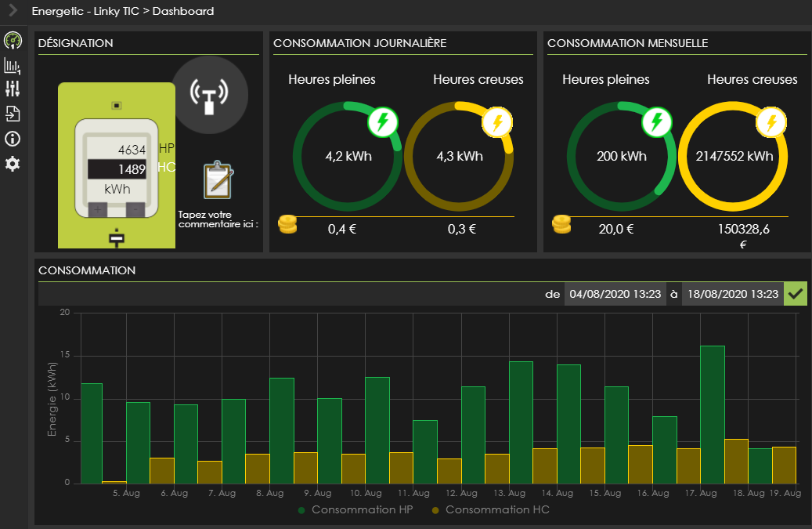Open the bar chart view in sidebar
The height and width of the screenshot is (529, 812).
pos(13,66)
